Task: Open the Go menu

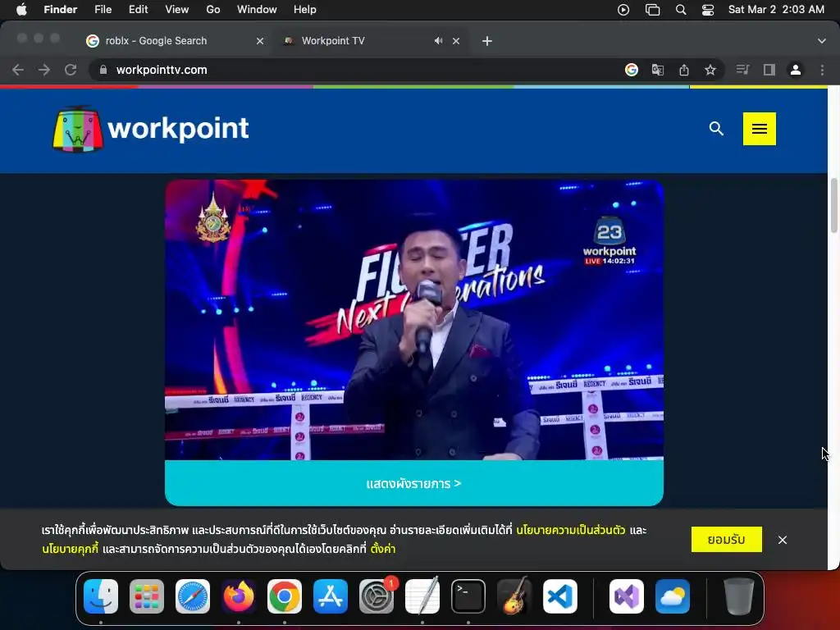Action: point(213,10)
